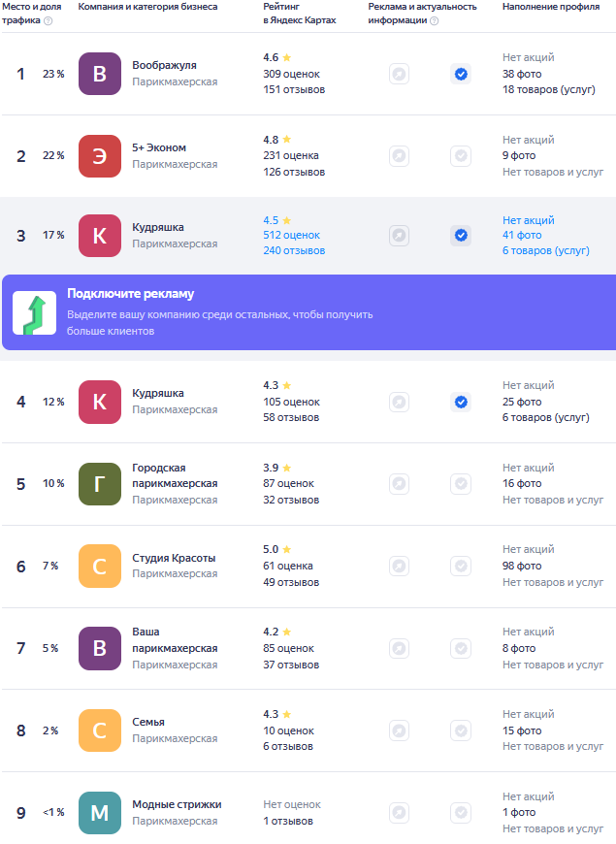Click Семья orange 'С' avatar
The image size is (616, 844).
100,730
